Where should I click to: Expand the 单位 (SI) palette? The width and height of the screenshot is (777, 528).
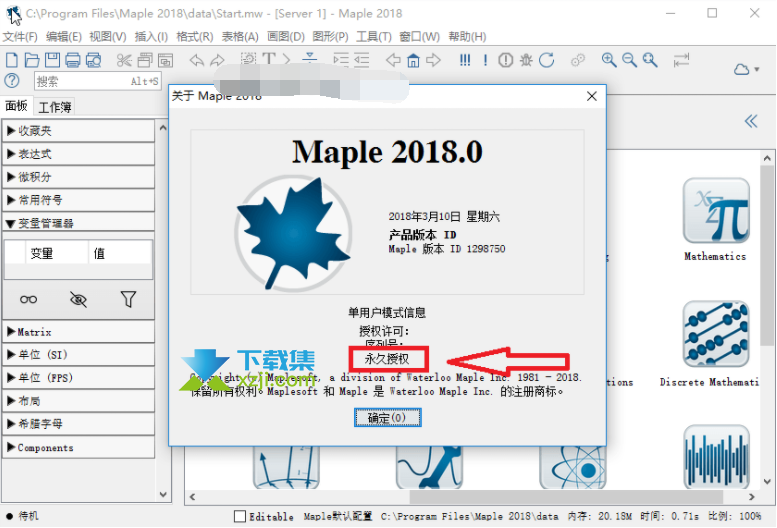tap(78, 355)
